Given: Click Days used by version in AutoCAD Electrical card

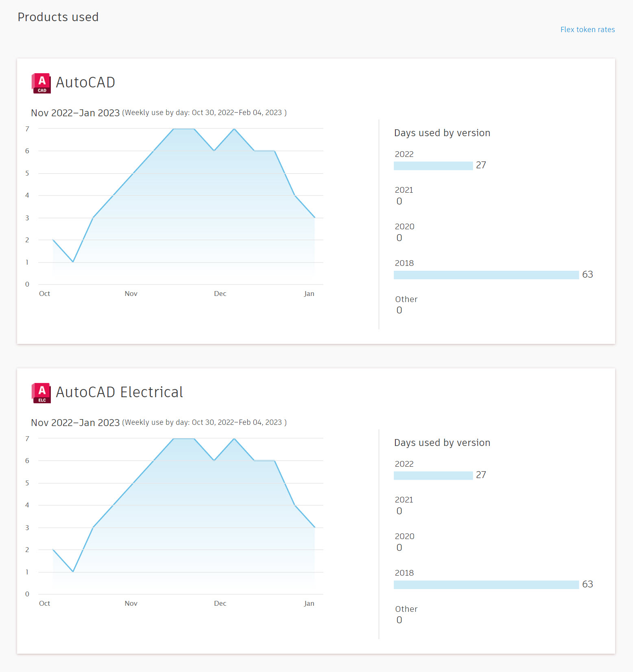Looking at the screenshot, I should [442, 443].
